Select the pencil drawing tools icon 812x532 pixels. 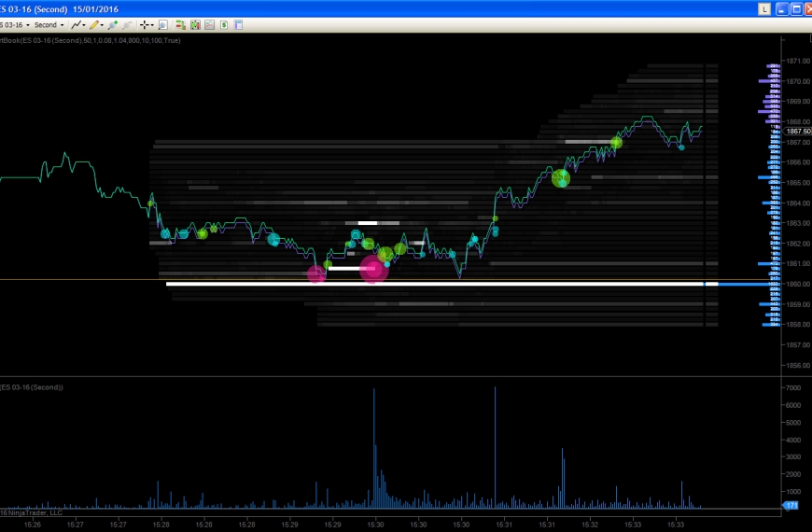pos(94,25)
